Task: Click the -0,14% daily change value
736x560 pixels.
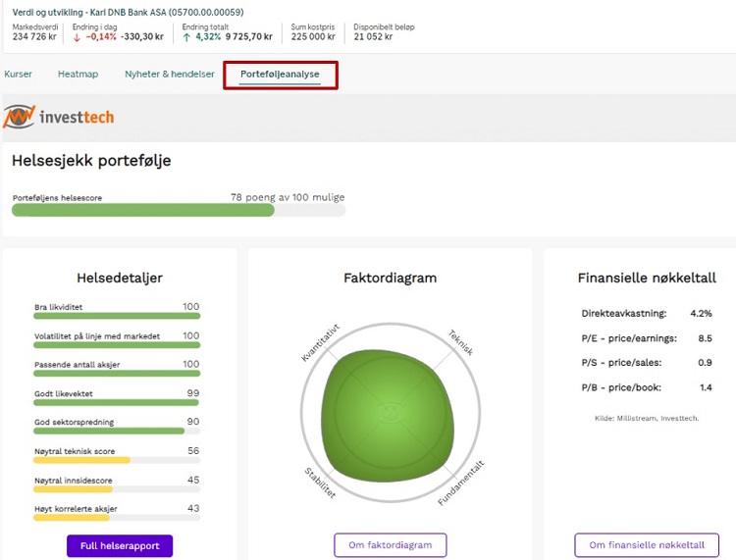Action: tap(101, 36)
